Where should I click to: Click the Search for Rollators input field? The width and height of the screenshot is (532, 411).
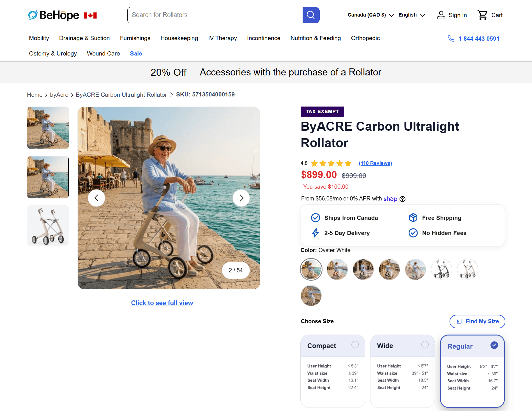pos(215,15)
